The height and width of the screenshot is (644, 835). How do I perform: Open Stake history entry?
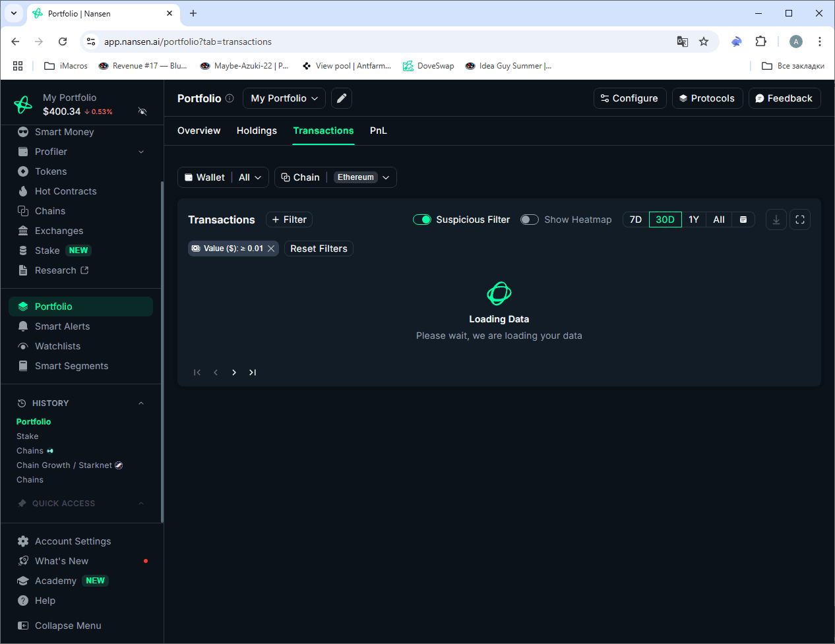[x=28, y=436]
